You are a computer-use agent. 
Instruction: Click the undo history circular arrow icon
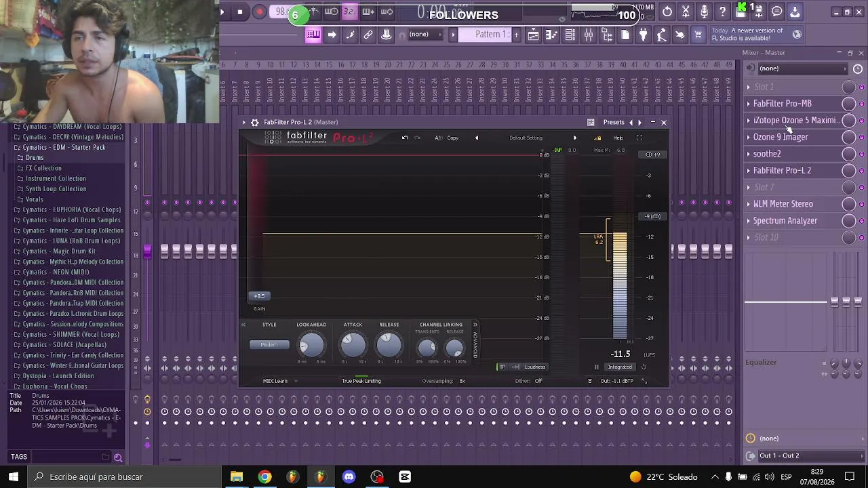click(x=667, y=12)
